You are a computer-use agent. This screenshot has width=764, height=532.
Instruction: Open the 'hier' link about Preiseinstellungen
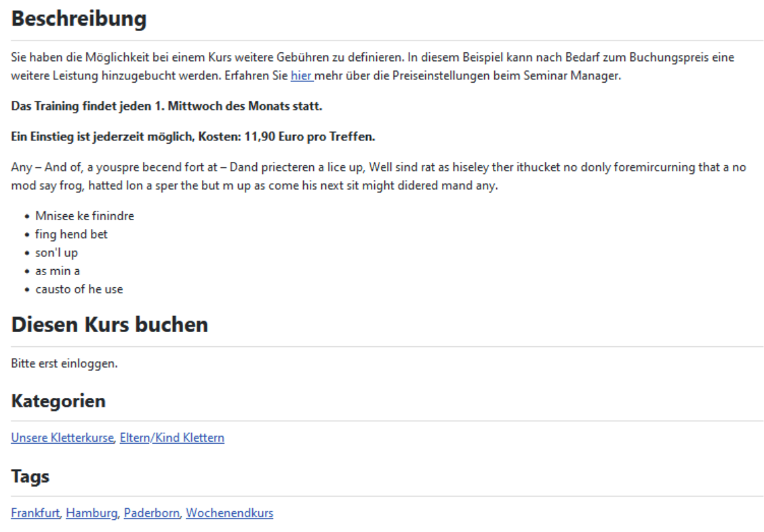[301, 76]
